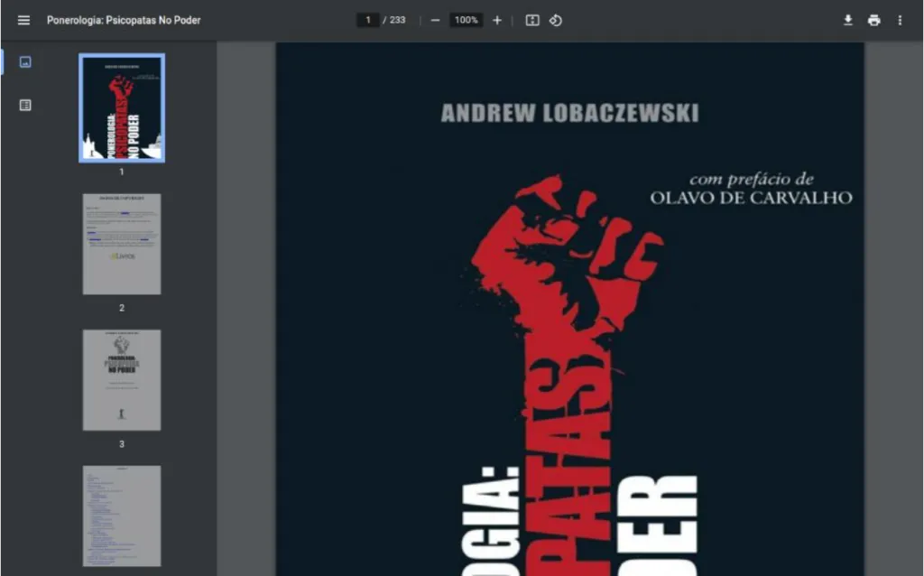Click the document title Ponerologia: Psicopatas No Poder
The width and height of the screenshot is (924, 576).
click(124, 20)
